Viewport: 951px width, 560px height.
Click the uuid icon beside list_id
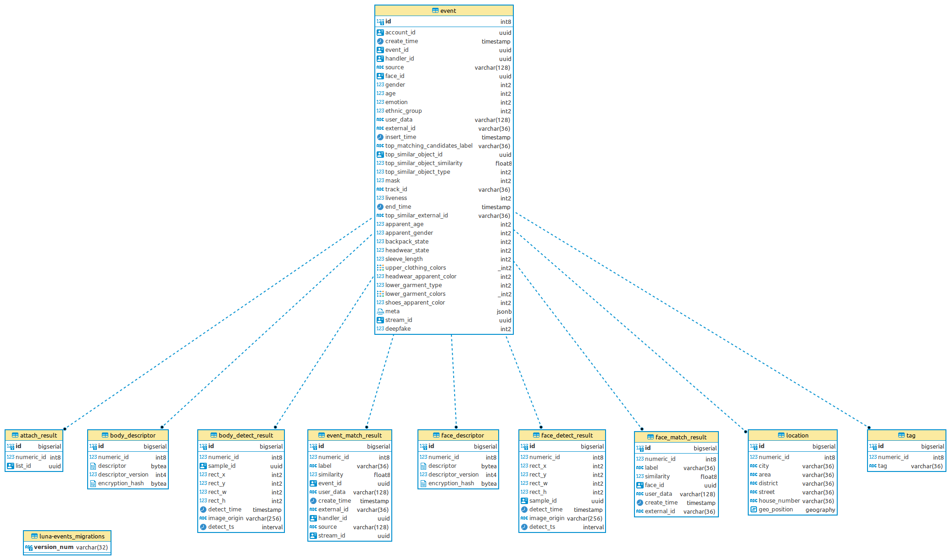11,466
